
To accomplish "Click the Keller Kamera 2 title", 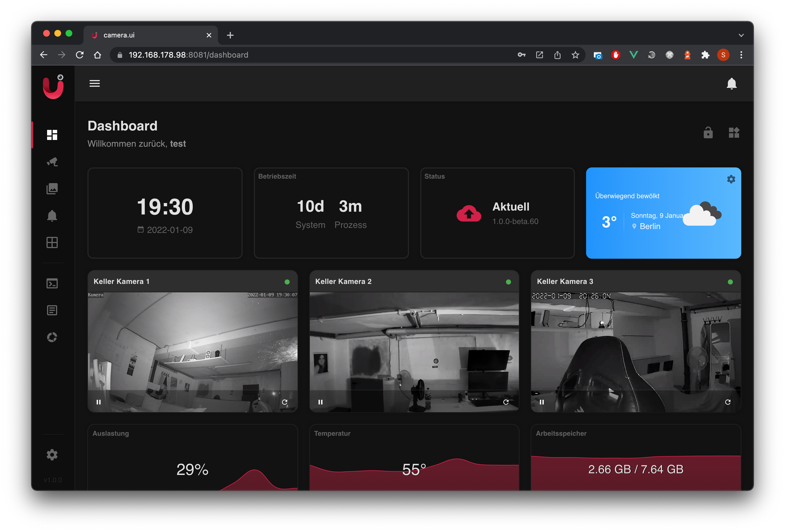I will click(x=343, y=282).
